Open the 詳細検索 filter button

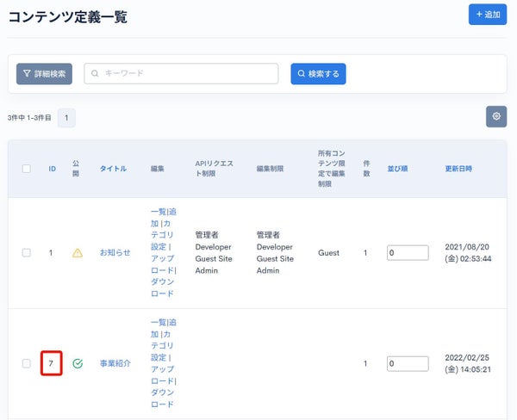[44, 74]
